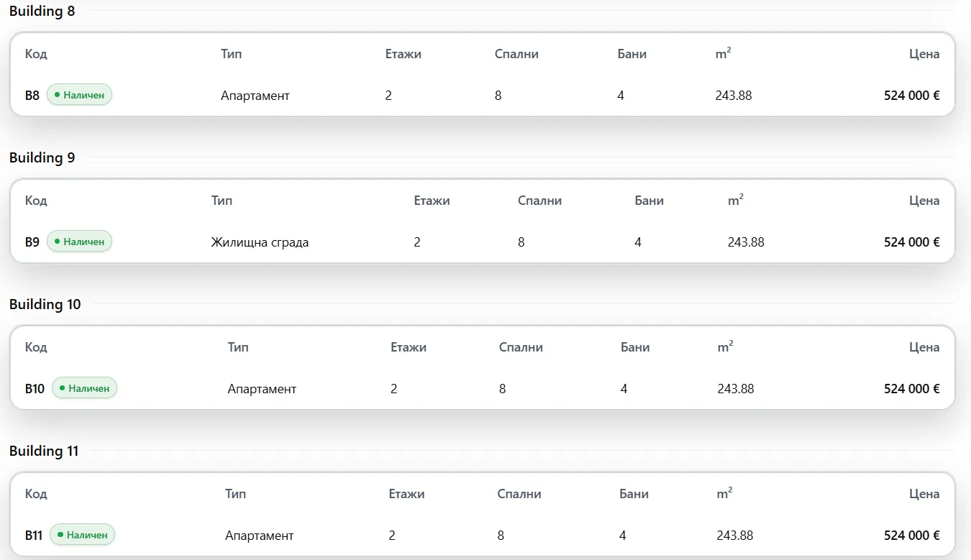
Task: Click the B9 code label
Action: [32, 242]
